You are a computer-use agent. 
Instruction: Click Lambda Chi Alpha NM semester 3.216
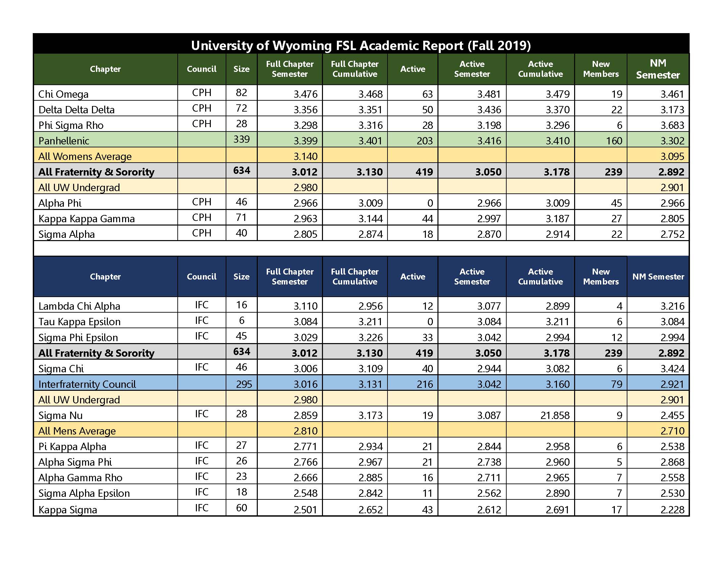(672, 306)
